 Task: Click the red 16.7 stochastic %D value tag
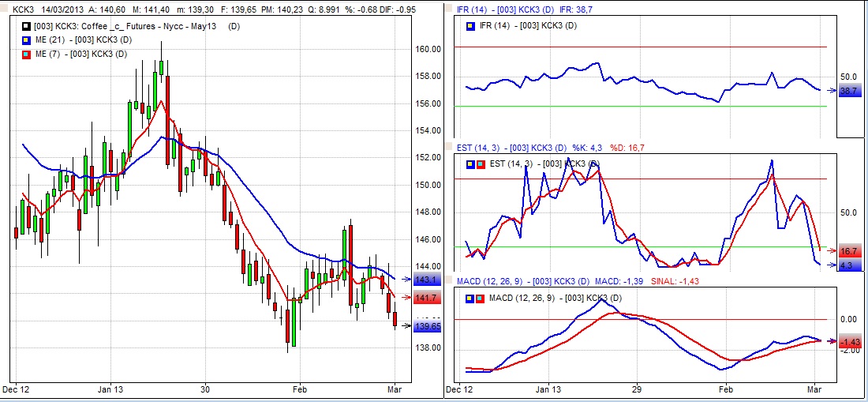pos(849,250)
